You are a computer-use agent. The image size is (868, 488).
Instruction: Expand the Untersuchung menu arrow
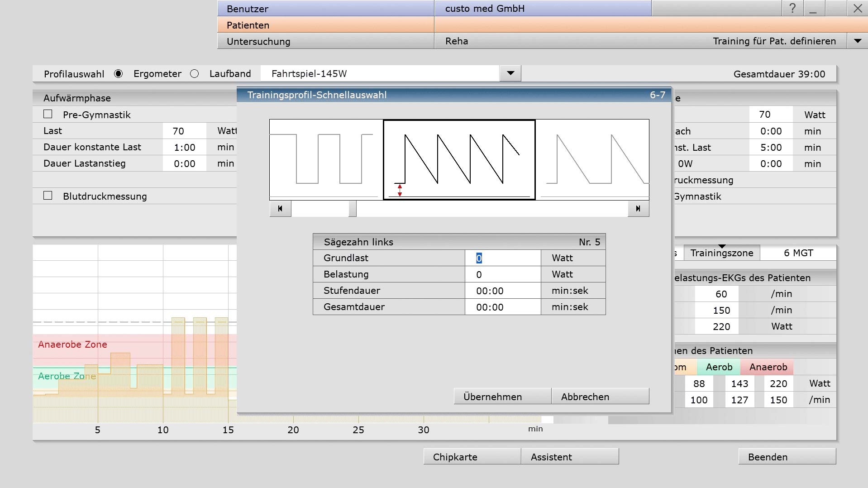858,41
